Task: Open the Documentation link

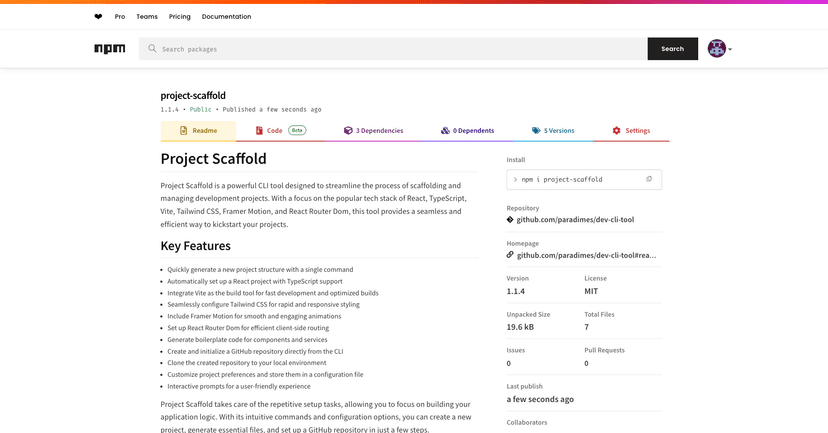Action: tap(226, 17)
